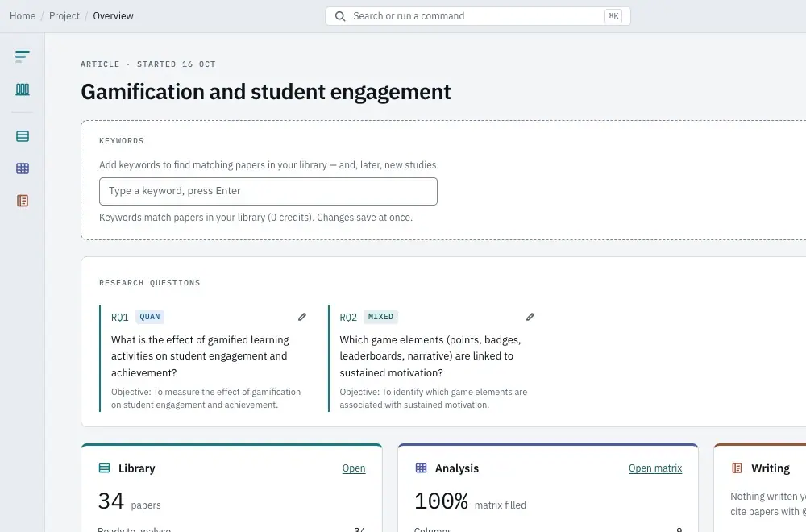Click the search magnifier icon
The height and width of the screenshot is (532, 806).
tap(340, 16)
